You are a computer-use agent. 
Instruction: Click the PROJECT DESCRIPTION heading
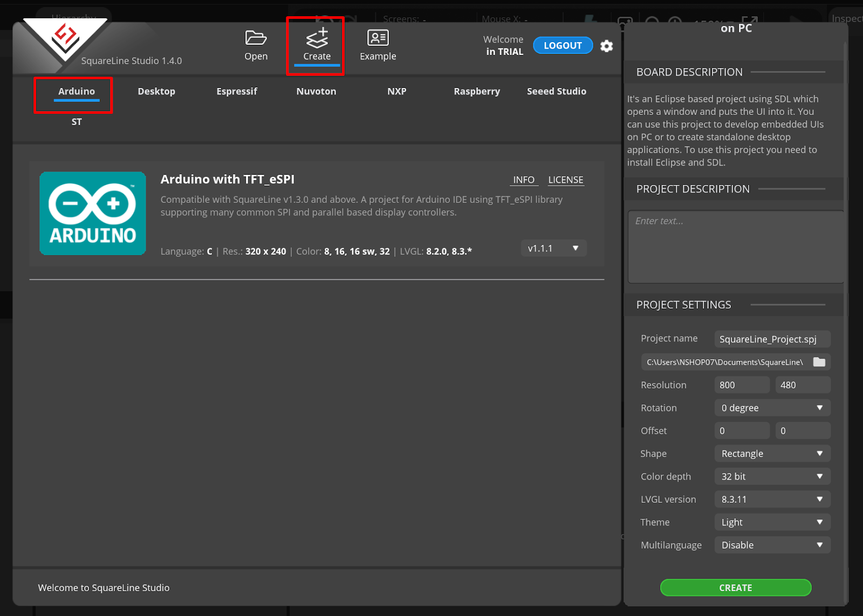[693, 189]
